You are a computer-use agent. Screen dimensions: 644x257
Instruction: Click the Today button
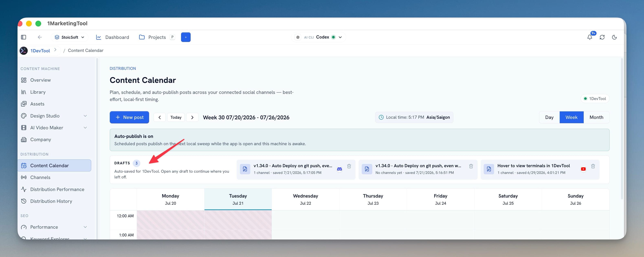coord(176,117)
